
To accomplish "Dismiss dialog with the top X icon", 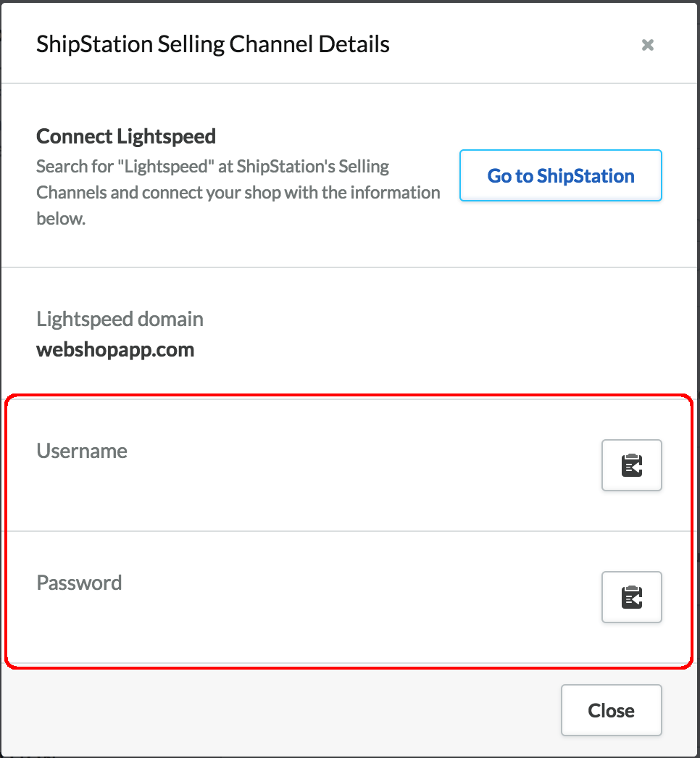I will coord(648,45).
